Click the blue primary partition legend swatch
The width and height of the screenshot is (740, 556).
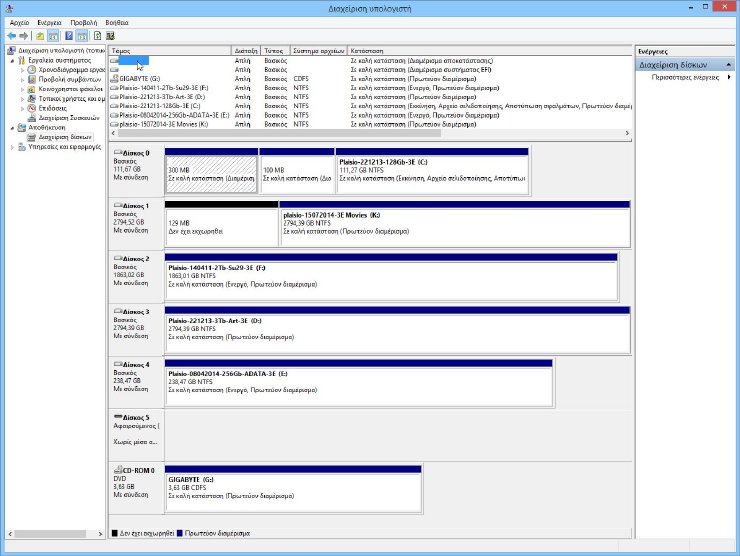coord(179,533)
